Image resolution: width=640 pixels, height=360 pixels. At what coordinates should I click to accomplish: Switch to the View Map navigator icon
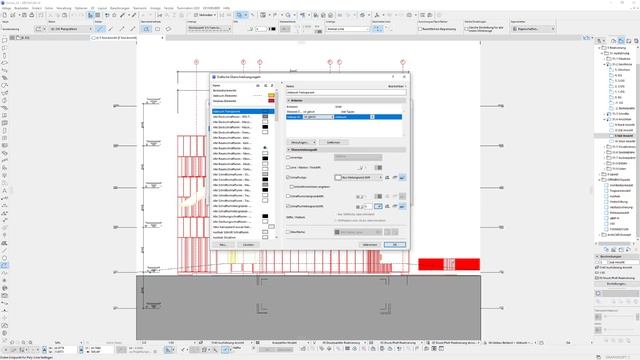pyautogui.click(x=621, y=41)
